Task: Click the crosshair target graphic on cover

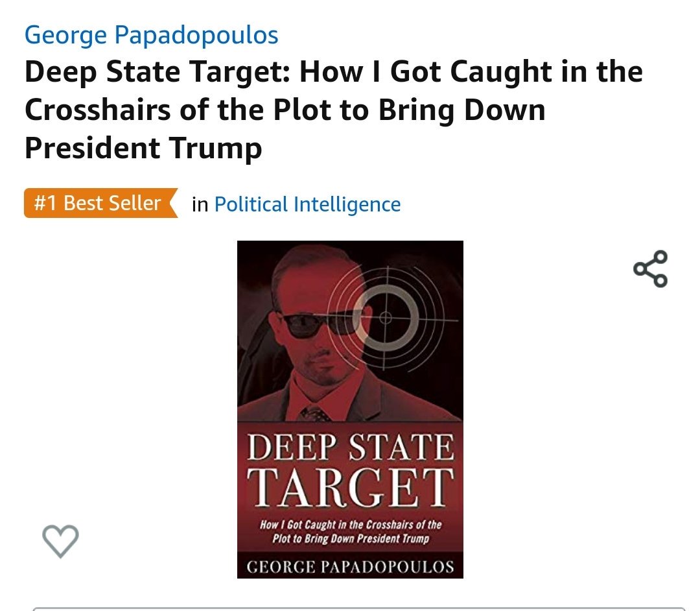Action: click(x=386, y=318)
